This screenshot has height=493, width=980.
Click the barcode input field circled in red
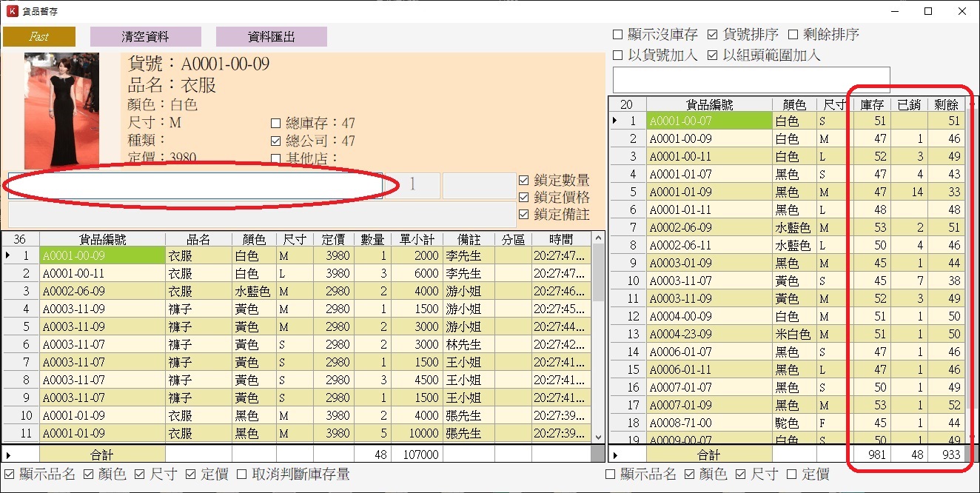(195, 186)
